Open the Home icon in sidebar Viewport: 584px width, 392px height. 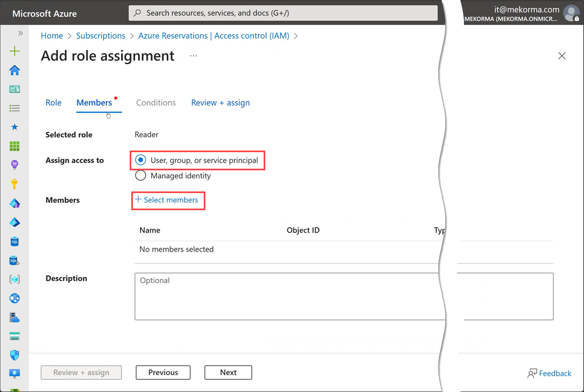point(14,70)
